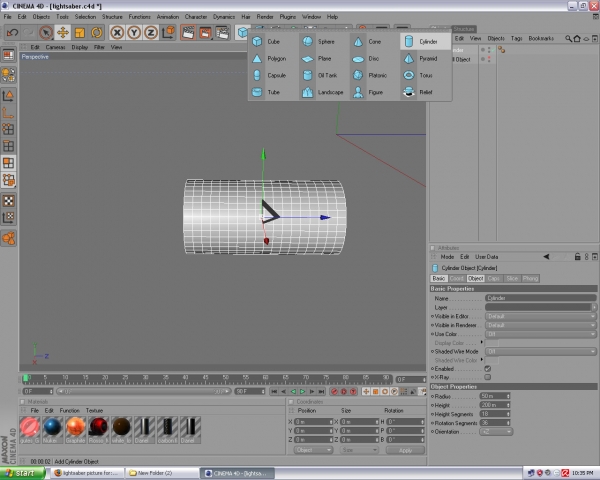Open Shaded Wire Mode dropdown
The width and height of the screenshot is (600, 480).
point(541,351)
